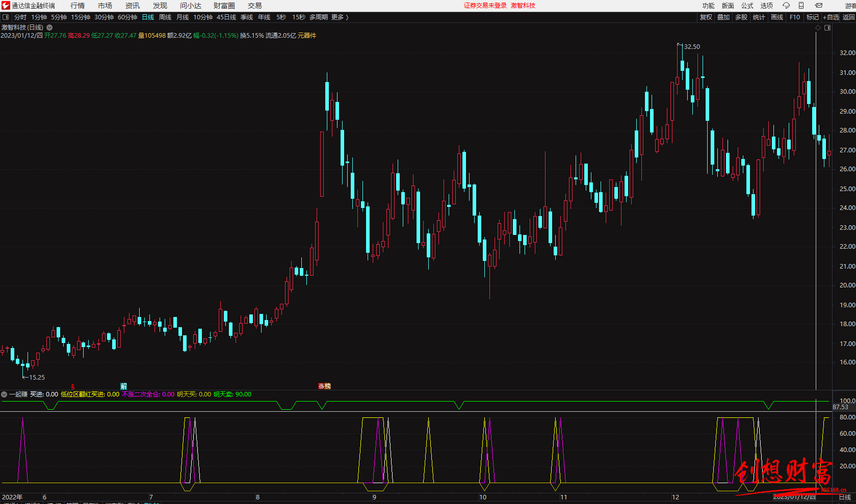Open the 交易 menu
Screen dimensions: 856x504
click(x=255, y=6)
